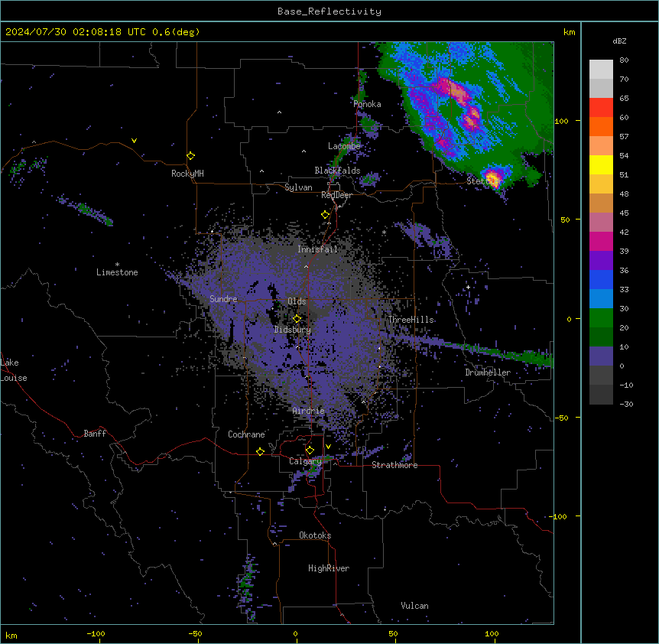Click the Sylvan label on map
The image size is (659, 644).
click(298, 187)
